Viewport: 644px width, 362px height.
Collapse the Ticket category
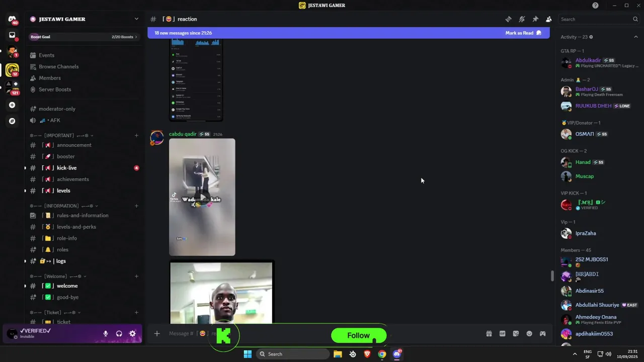click(56, 312)
